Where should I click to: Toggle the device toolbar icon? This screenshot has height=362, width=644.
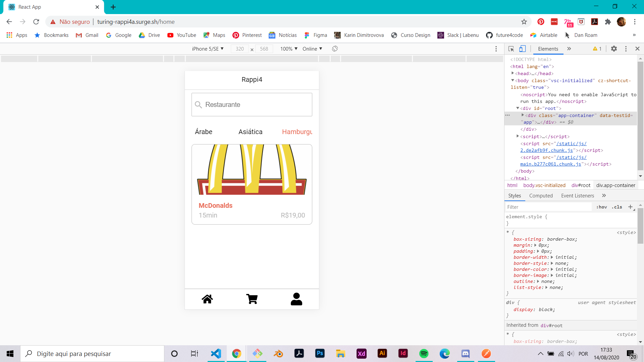coord(522,49)
